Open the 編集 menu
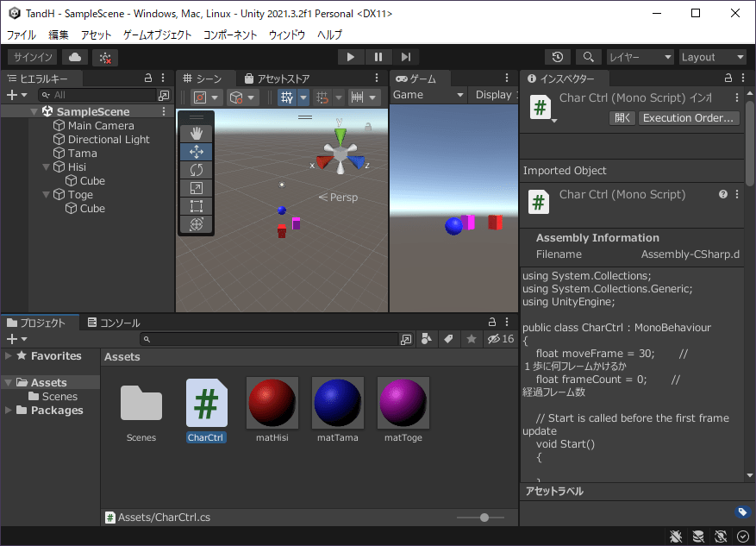 pyautogui.click(x=59, y=35)
